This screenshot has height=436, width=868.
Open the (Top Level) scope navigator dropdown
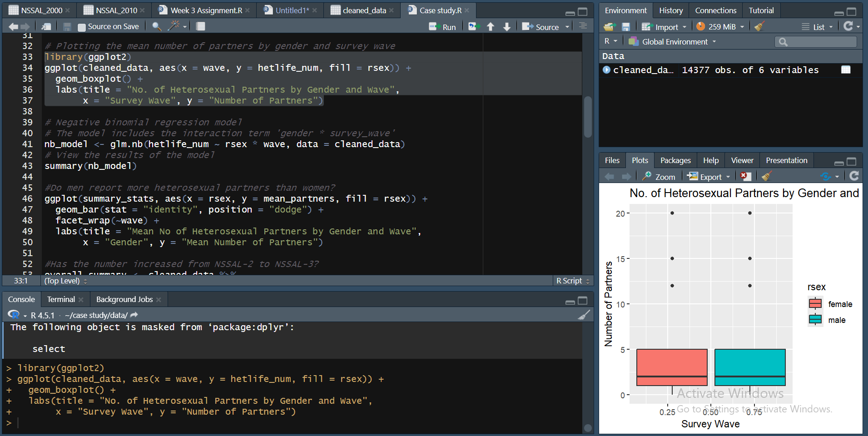click(65, 281)
